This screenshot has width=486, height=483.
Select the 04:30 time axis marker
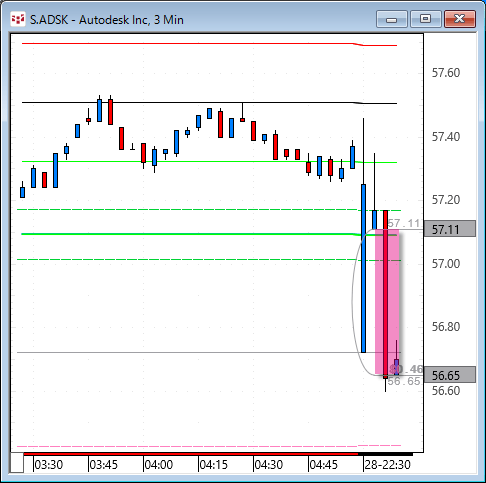[269, 464]
